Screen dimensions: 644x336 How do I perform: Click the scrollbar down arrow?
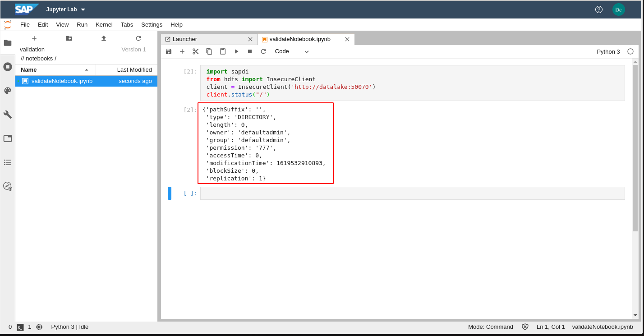(x=635, y=315)
